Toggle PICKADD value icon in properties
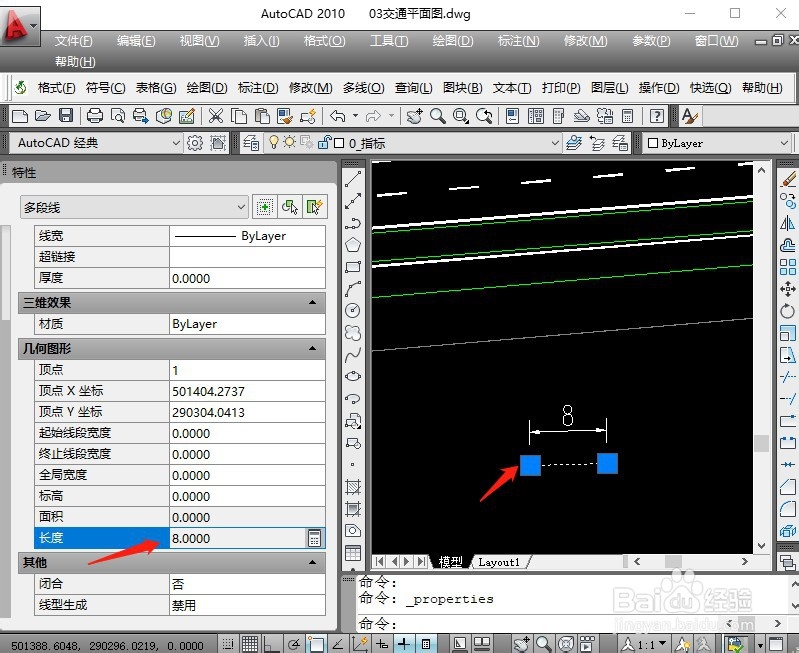 [265, 207]
